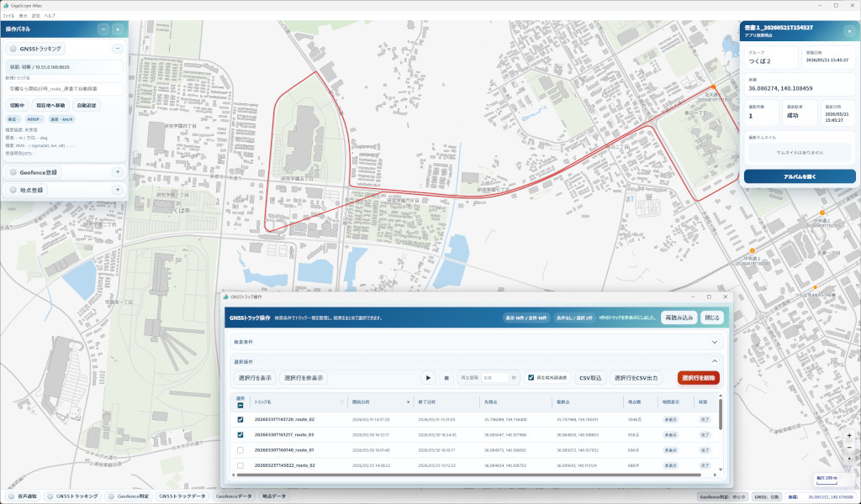Toggle the GNSSトラッキング switch in the panel
The height and width of the screenshot is (504, 861).
(x=13, y=49)
